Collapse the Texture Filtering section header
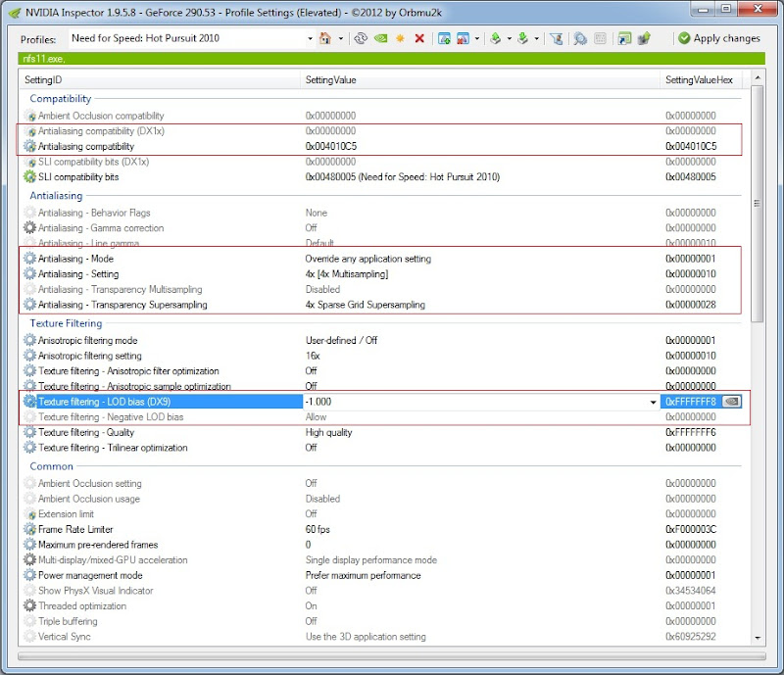 point(66,323)
